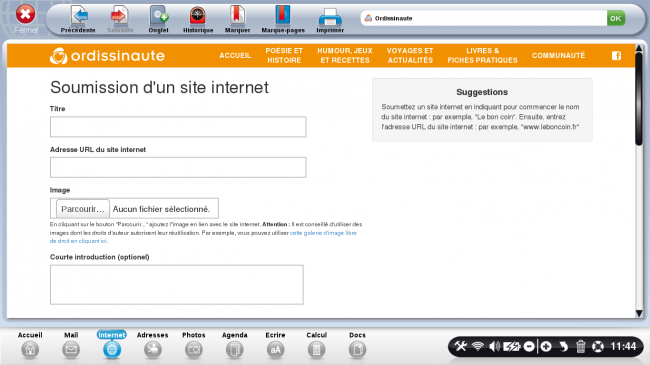Click the green OK button
Image resolution: width=650 pixels, height=365 pixels.
(x=616, y=18)
